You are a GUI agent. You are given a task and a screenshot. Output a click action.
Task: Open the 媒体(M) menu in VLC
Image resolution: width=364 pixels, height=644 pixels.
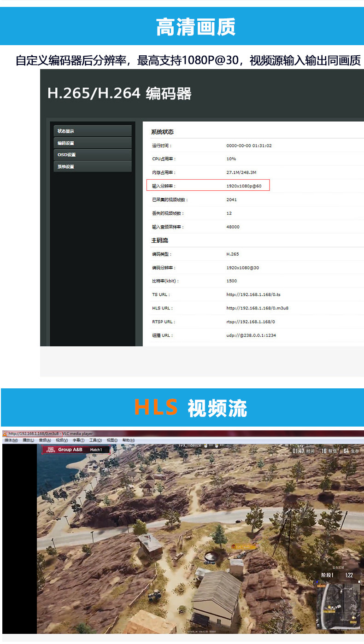11,440
